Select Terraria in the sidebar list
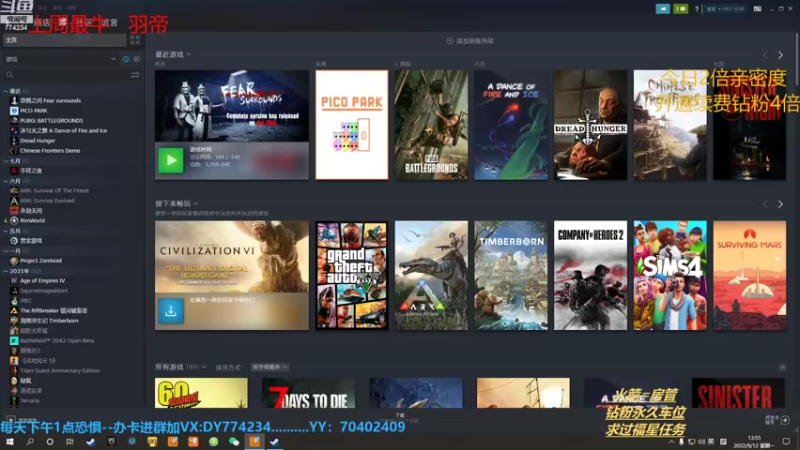The height and width of the screenshot is (450, 800). coord(30,401)
